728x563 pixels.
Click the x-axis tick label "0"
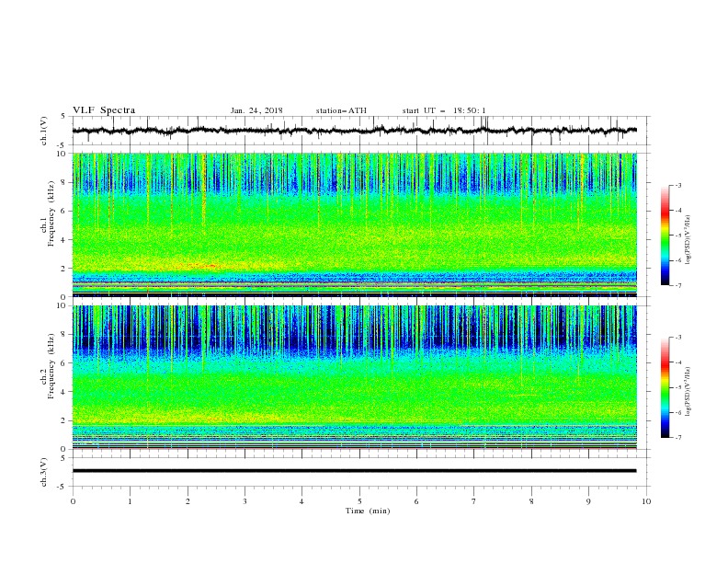click(x=73, y=501)
